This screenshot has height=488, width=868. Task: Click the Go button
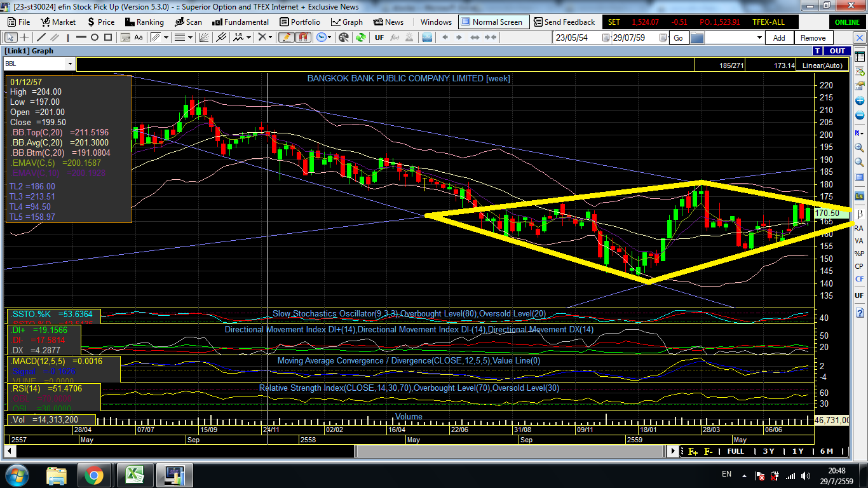[x=678, y=37]
